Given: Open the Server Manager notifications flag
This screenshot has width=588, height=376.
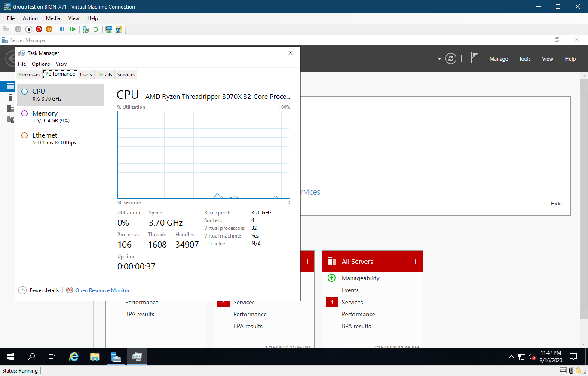Looking at the screenshot, I should (x=474, y=58).
